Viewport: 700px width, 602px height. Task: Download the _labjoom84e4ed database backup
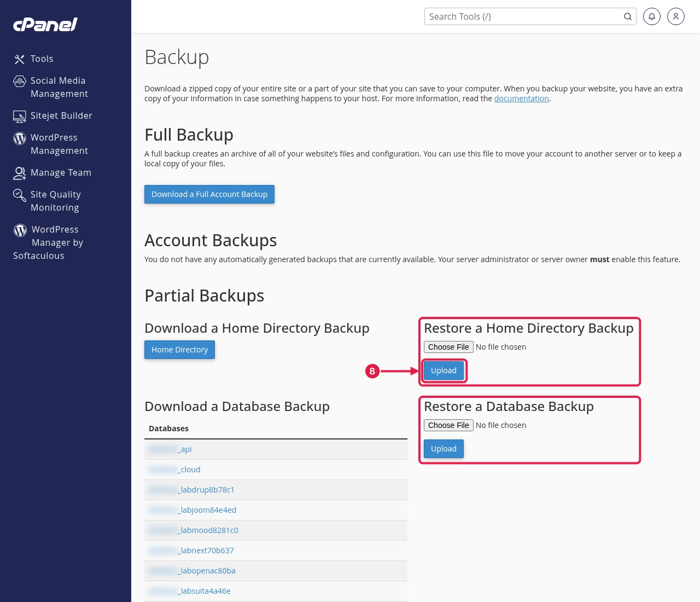[x=192, y=510]
